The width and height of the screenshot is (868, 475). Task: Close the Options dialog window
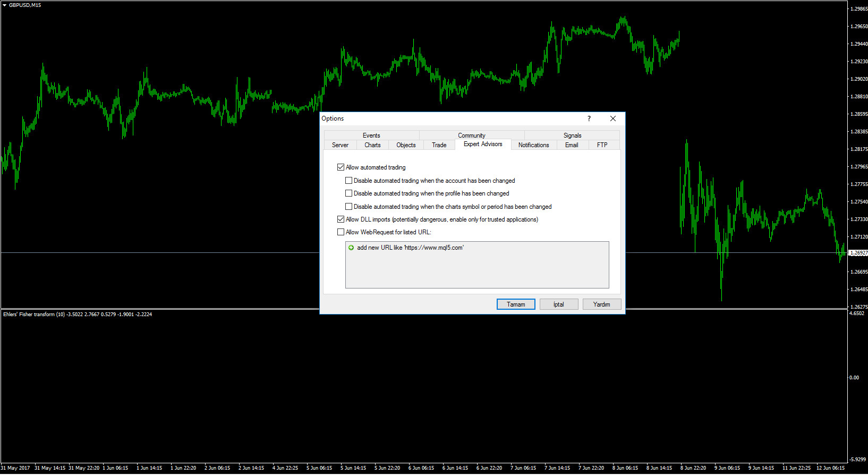613,118
